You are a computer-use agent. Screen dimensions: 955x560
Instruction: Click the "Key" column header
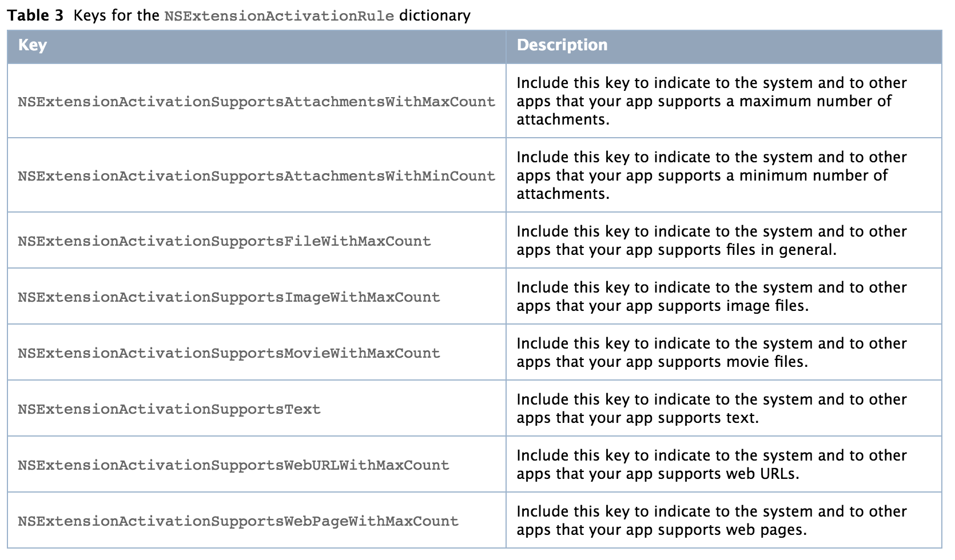point(33,45)
